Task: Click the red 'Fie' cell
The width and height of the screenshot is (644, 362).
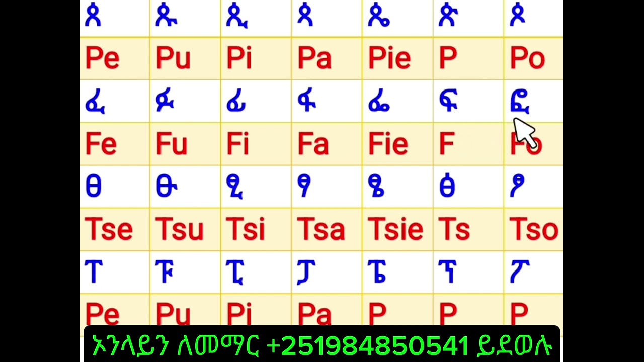Action: coord(388,144)
